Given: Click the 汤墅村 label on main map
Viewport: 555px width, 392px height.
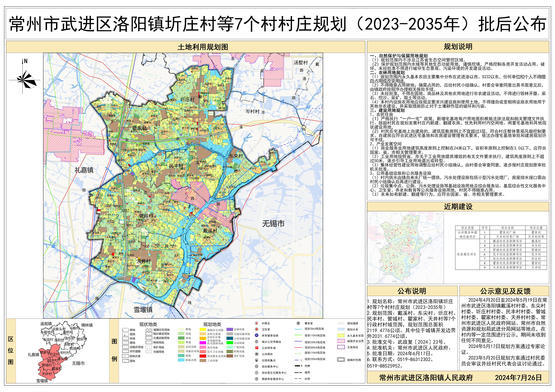Looking at the screenshot, I should pos(301,63).
